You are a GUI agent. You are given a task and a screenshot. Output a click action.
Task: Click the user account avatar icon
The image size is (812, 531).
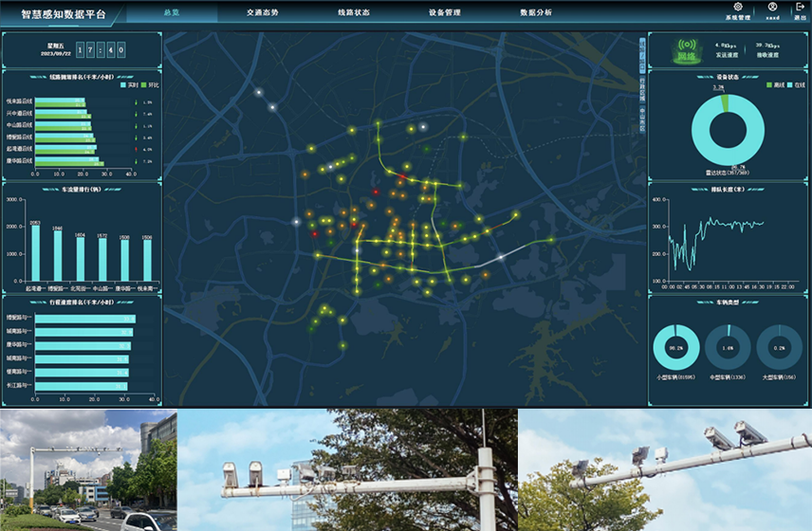[772, 8]
